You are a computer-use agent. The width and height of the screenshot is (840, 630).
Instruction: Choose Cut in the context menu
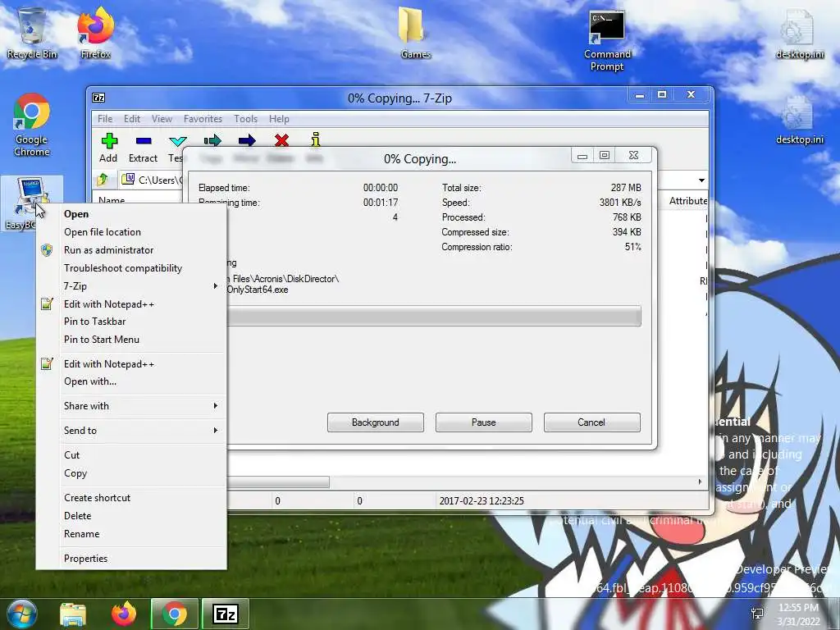131,455
